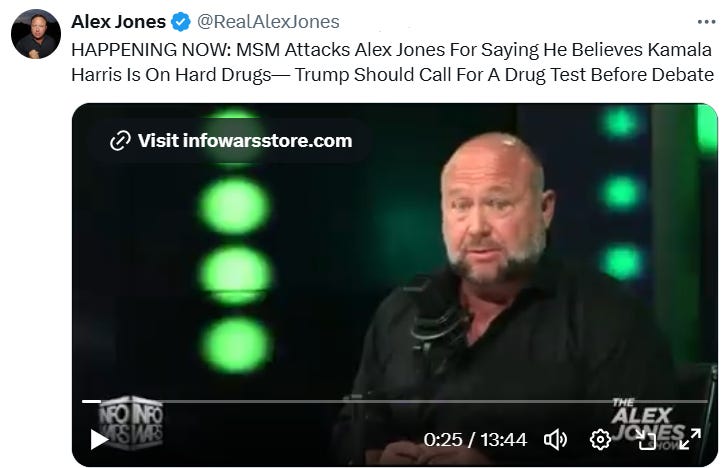Click the 0:25 / 13:44 time display
This screenshot has height=468, width=727.
coord(475,440)
